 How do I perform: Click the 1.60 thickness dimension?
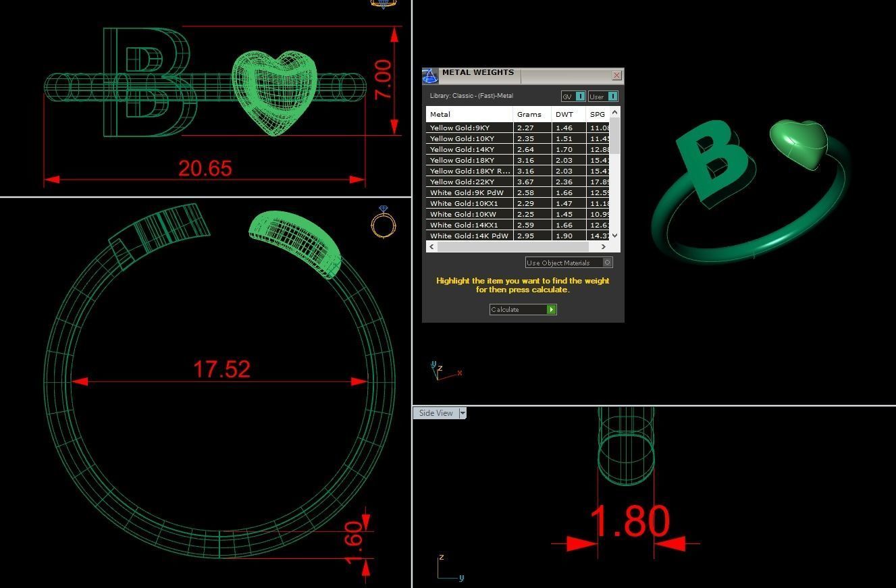click(x=354, y=542)
